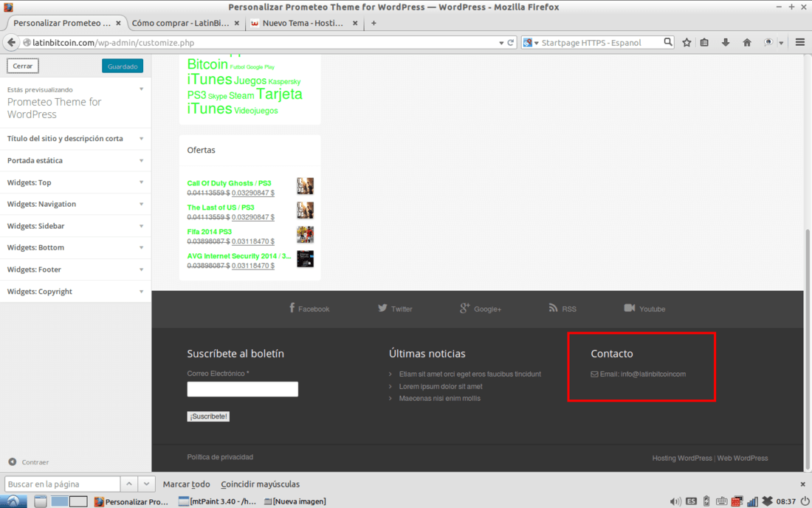
Task: Open the search engine selector icon
Action: point(530,43)
